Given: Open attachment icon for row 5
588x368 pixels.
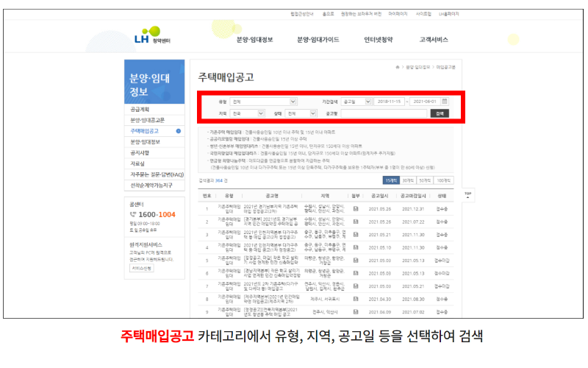Looking at the screenshot, I should click(x=356, y=261).
